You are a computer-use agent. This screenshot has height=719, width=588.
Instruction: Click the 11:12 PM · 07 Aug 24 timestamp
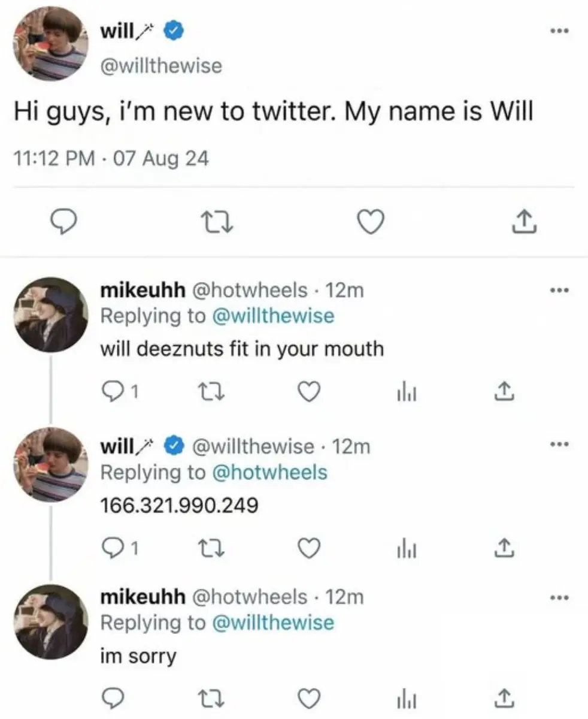(x=111, y=159)
